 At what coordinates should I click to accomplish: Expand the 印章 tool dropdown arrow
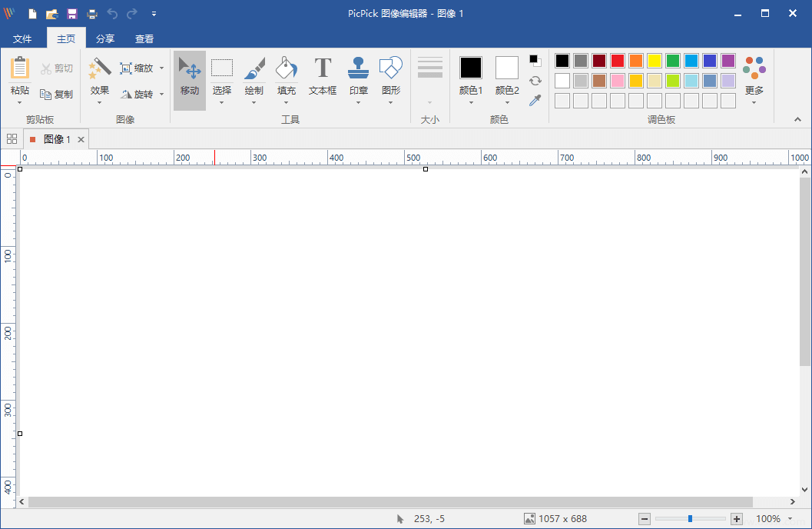358,102
